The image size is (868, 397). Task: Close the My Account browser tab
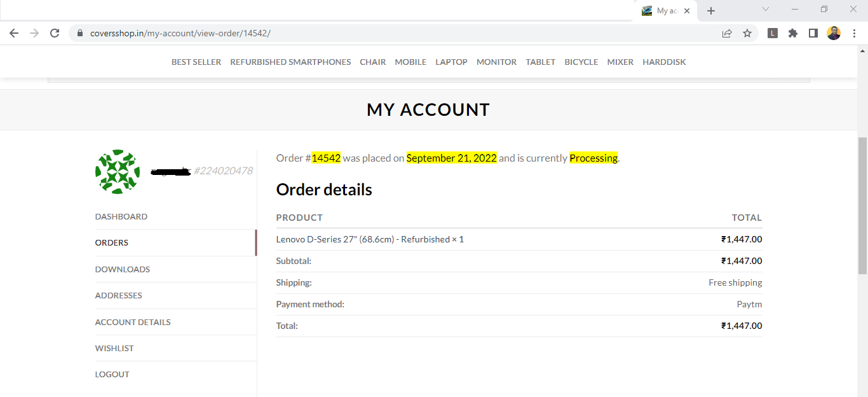687,11
